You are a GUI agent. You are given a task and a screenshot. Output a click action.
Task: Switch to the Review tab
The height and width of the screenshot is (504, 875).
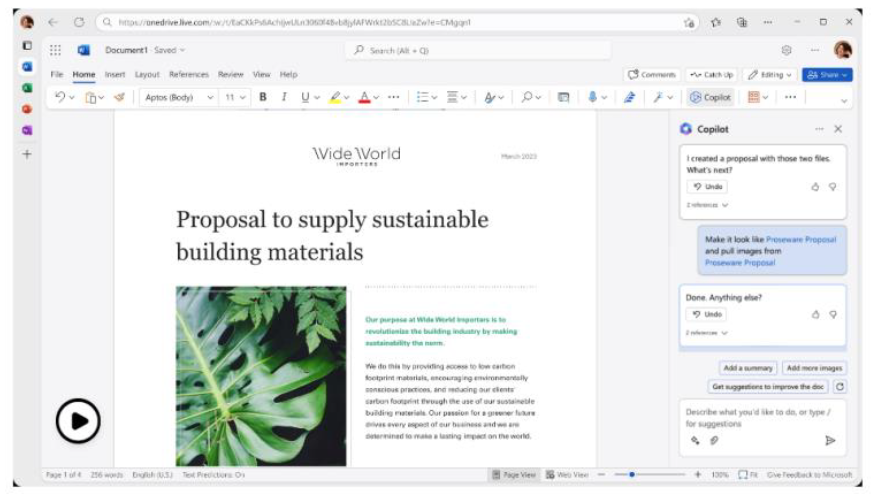[x=230, y=74]
